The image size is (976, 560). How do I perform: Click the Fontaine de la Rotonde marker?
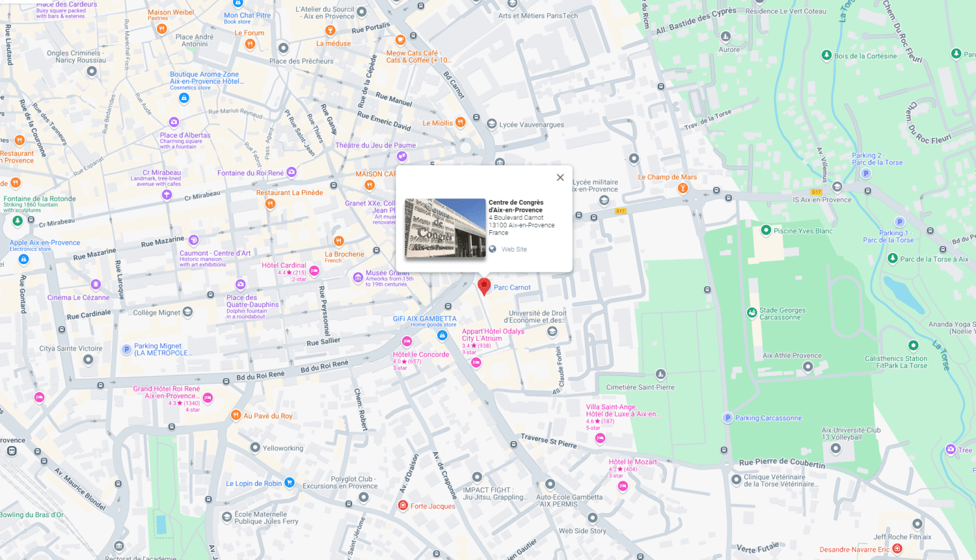coord(18,220)
